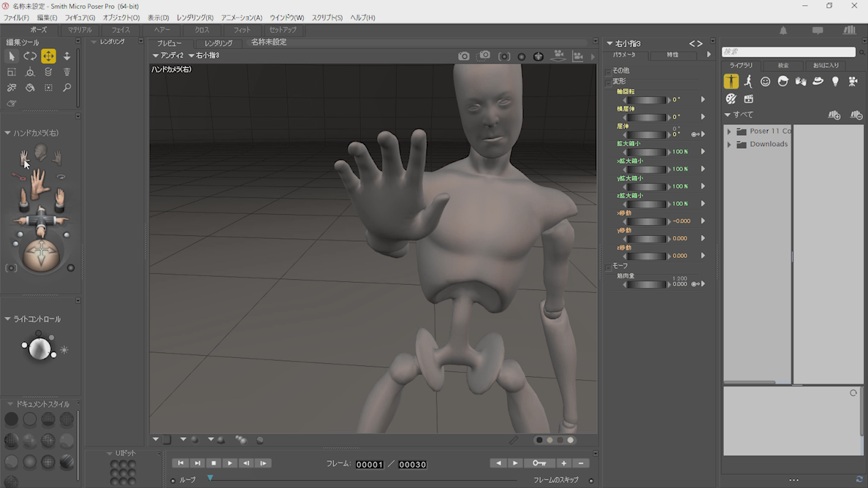Expand the Poser 11 Content folder
Viewport: 868px width, 488px height.
[729, 131]
